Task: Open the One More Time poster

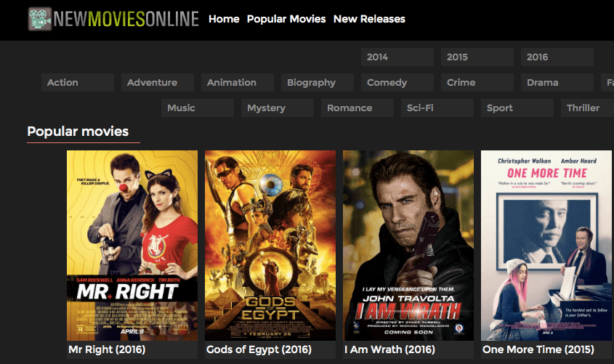Action: (x=546, y=246)
